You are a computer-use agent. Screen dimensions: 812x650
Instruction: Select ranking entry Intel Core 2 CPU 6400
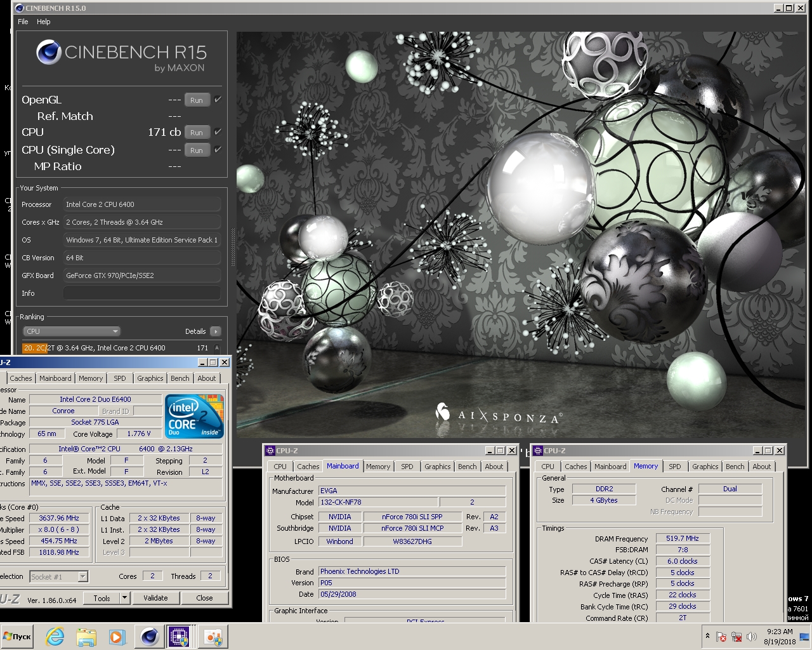[116, 348]
